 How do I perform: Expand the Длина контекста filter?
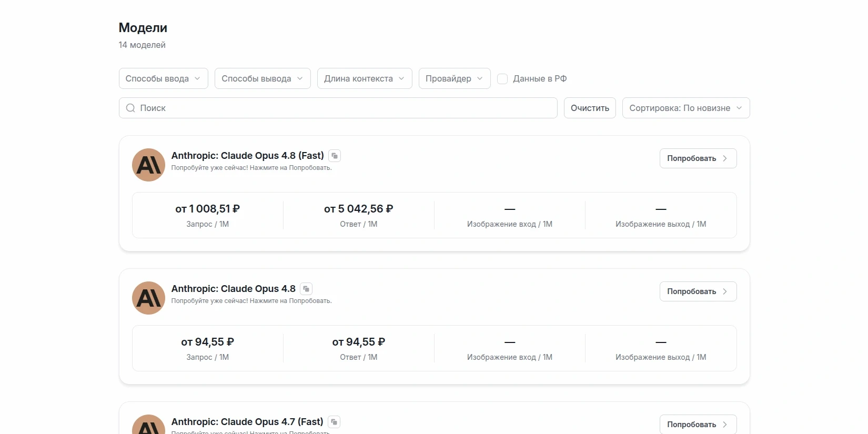pos(365,78)
